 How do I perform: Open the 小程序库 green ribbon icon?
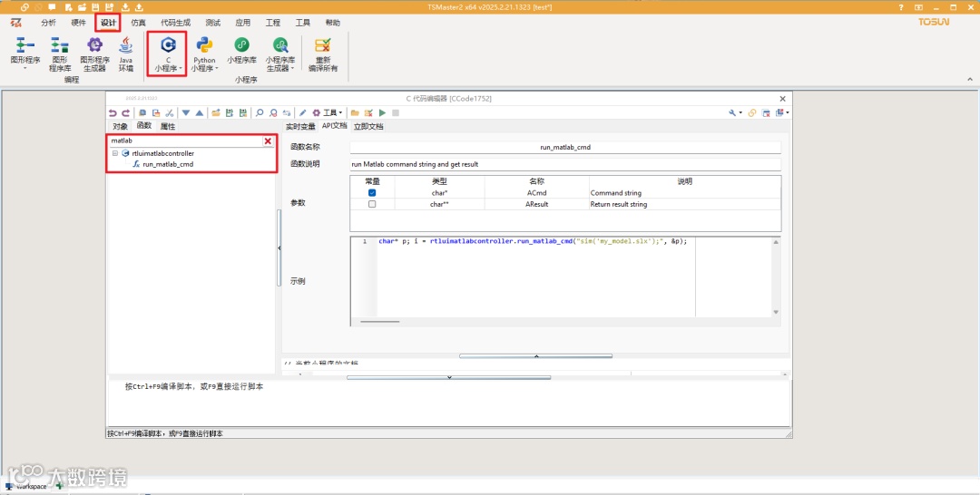(242, 51)
